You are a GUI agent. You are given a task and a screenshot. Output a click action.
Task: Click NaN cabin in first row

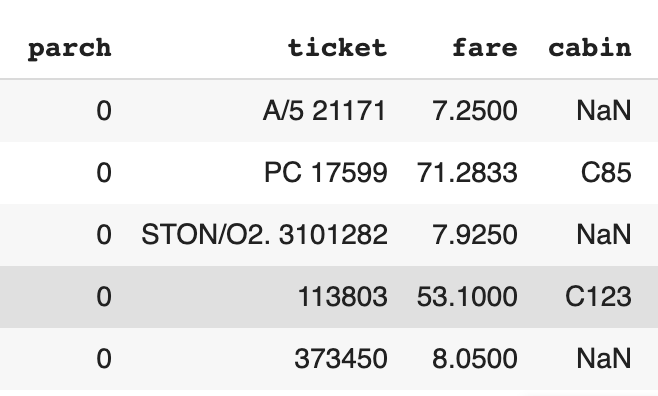604,111
